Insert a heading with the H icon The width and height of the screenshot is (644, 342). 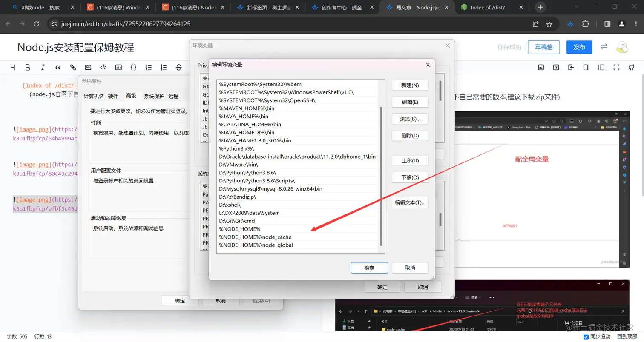pos(12,67)
